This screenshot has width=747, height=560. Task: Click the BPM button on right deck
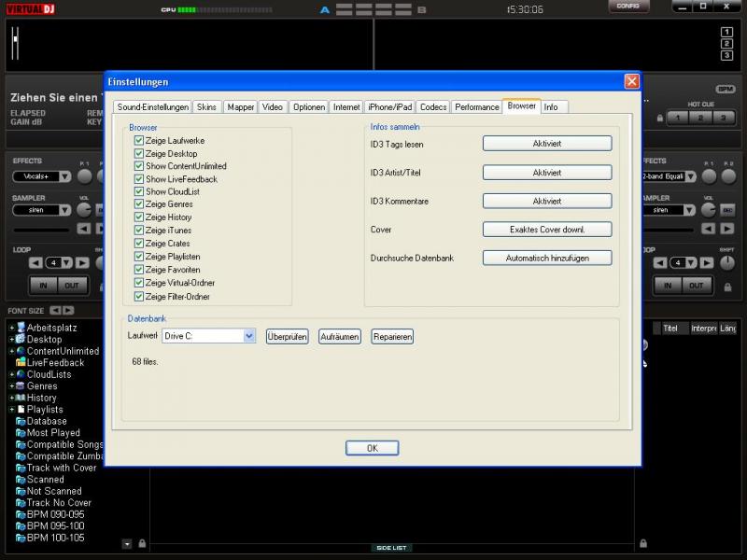[726, 89]
